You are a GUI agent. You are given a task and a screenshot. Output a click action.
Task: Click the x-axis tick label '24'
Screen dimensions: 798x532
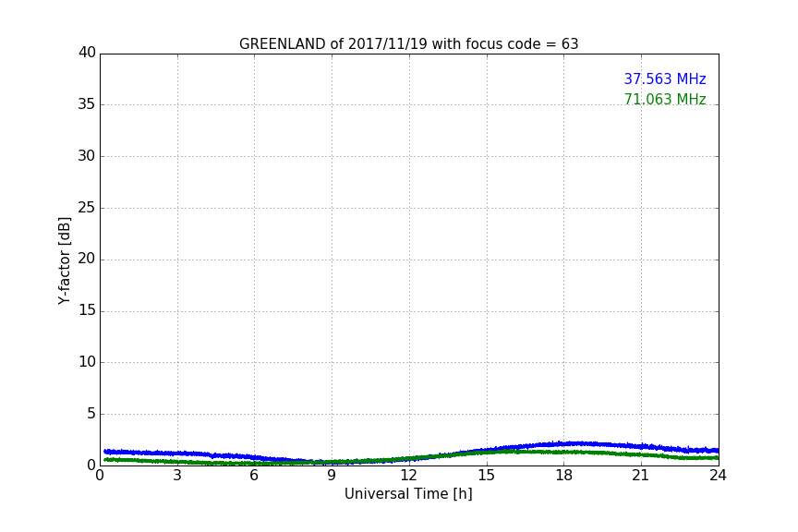718,476
